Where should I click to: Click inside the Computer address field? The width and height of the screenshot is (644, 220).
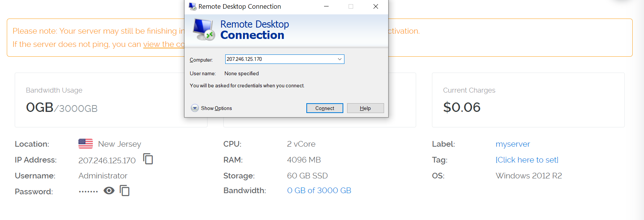coord(279,59)
